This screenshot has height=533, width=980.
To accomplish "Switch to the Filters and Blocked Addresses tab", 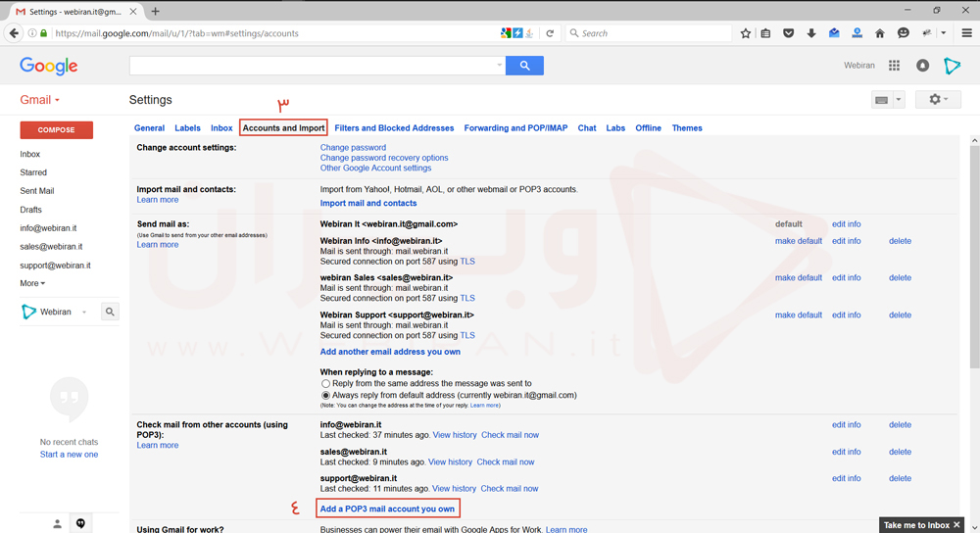I will 394,128.
